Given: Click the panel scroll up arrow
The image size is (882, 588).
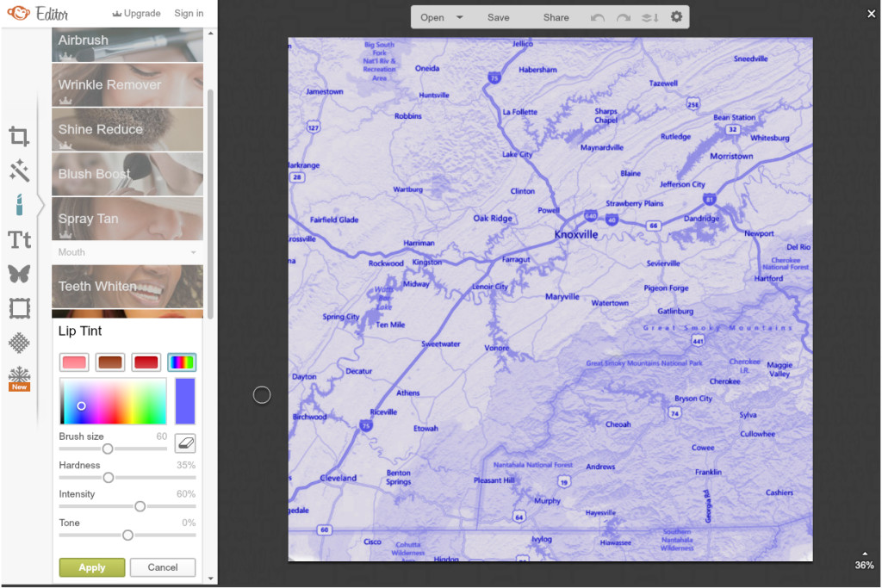Looking at the screenshot, I should click(210, 34).
